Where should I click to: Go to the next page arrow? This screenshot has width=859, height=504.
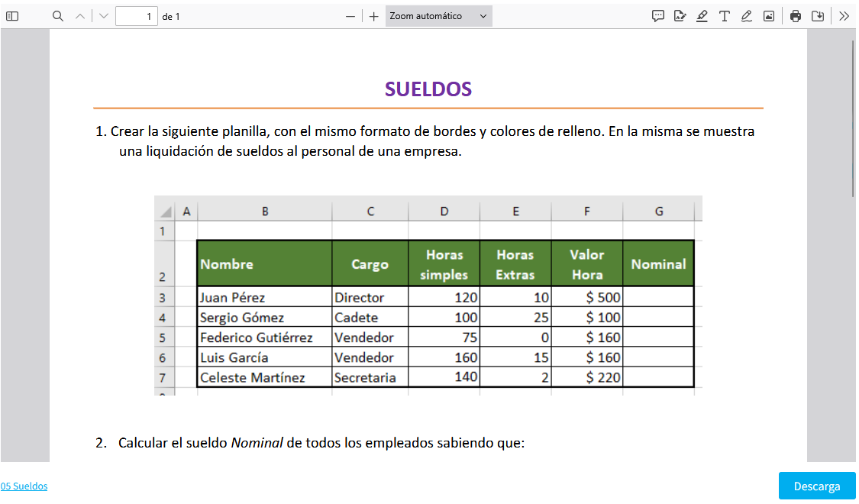click(x=104, y=16)
